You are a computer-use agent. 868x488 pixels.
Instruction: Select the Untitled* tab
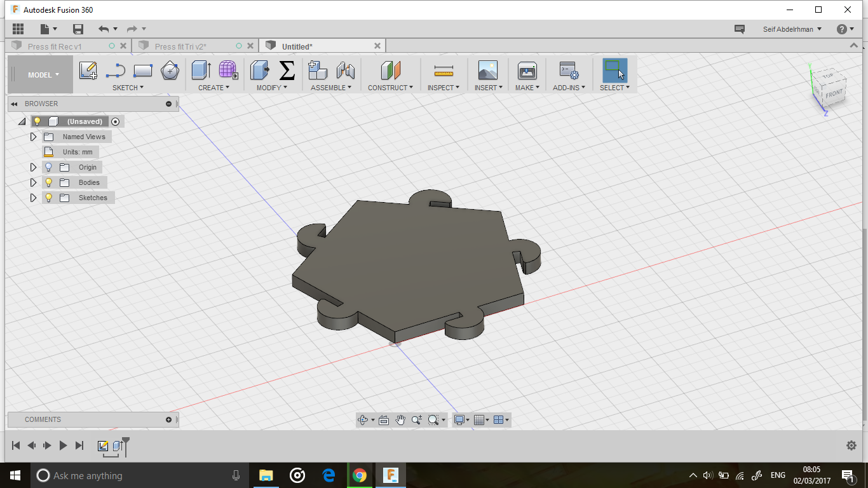point(297,46)
